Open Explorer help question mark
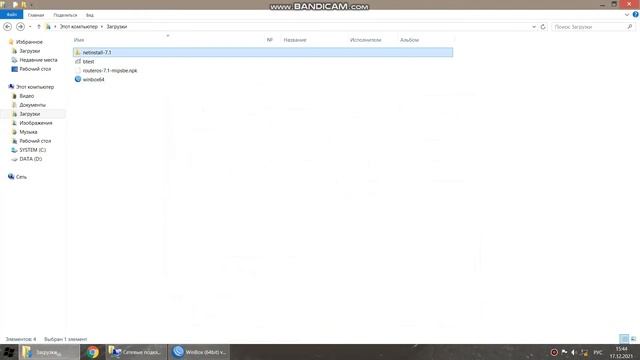This screenshot has height=360, width=640. pyautogui.click(x=636, y=15)
